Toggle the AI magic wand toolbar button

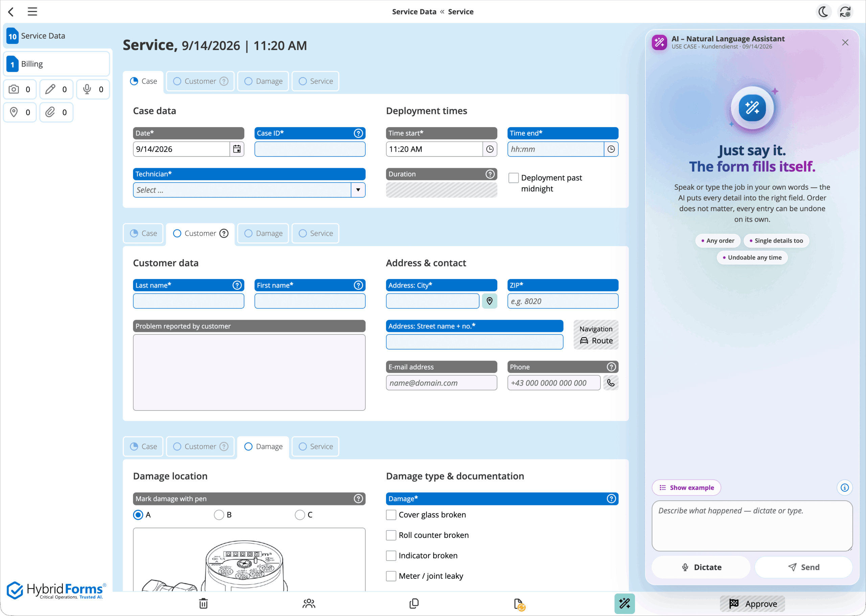coord(624,603)
